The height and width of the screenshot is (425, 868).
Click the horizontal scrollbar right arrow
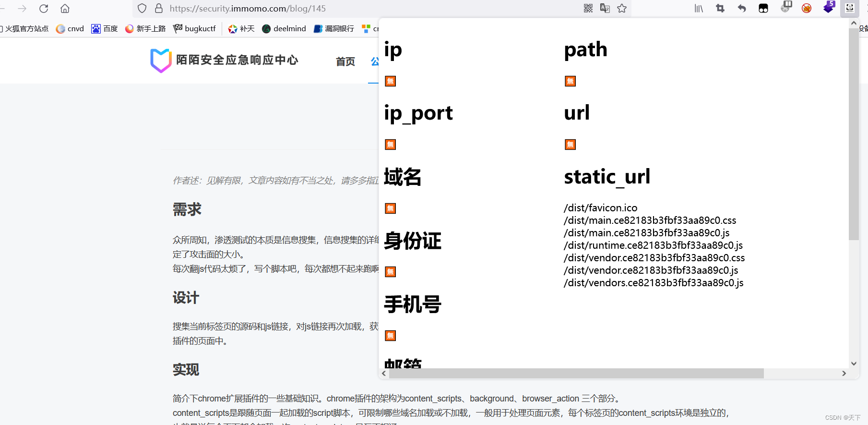tap(844, 373)
